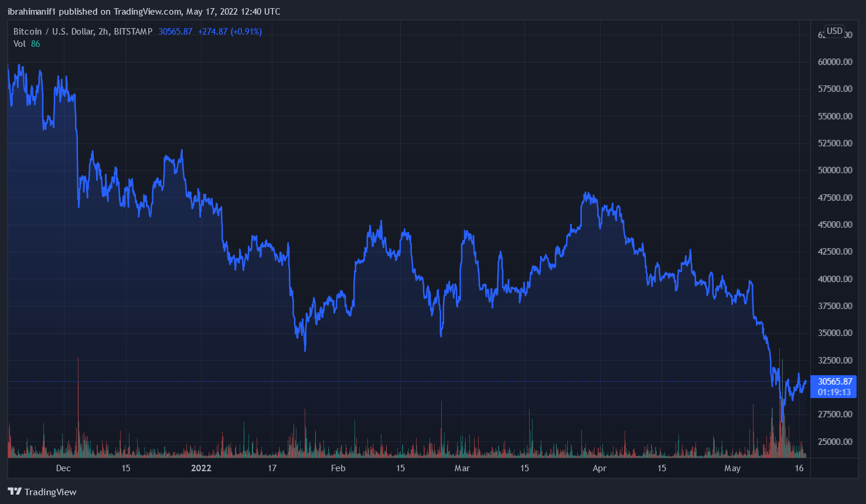The width and height of the screenshot is (866, 504).
Task: Select the May marker on the time axis
Action: [x=732, y=468]
